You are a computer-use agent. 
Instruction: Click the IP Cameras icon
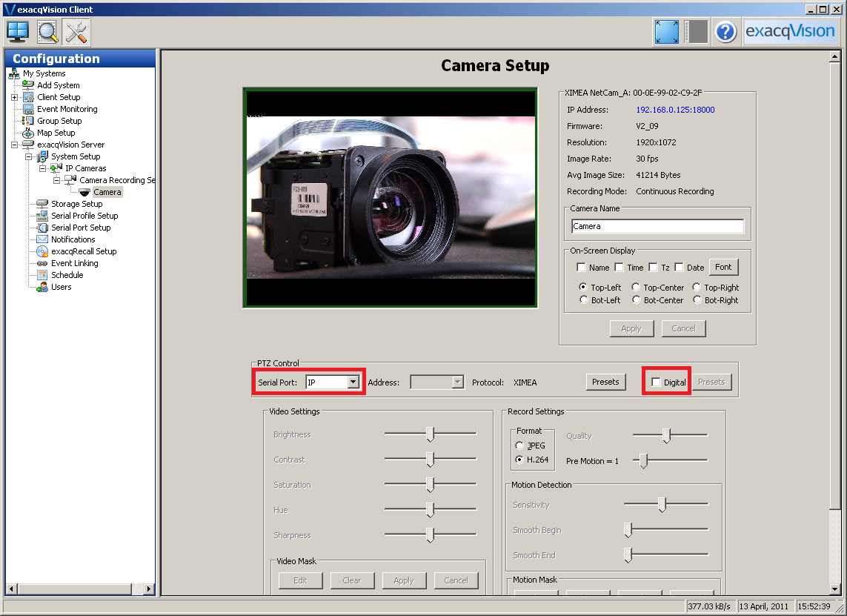click(x=56, y=168)
